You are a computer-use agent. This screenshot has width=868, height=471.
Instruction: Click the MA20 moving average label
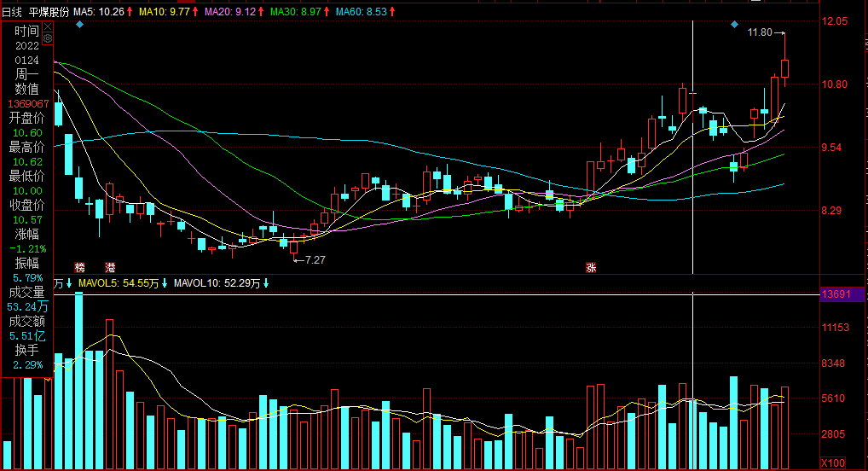click(x=229, y=13)
